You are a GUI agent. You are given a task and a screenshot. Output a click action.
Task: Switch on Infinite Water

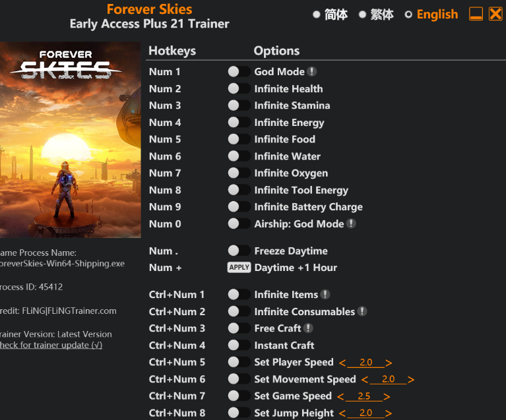(x=239, y=156)
